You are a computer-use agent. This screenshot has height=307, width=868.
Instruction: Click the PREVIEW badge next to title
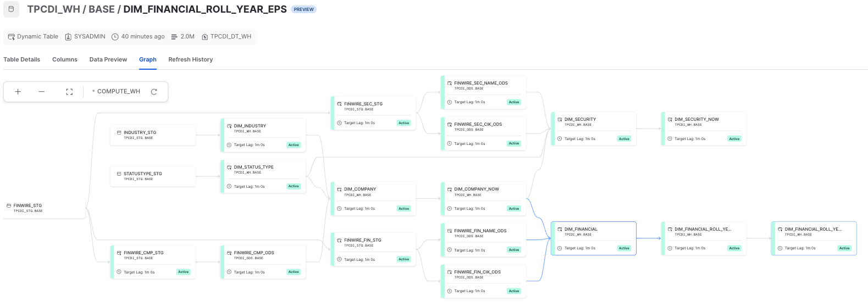(x=303, y=9)
